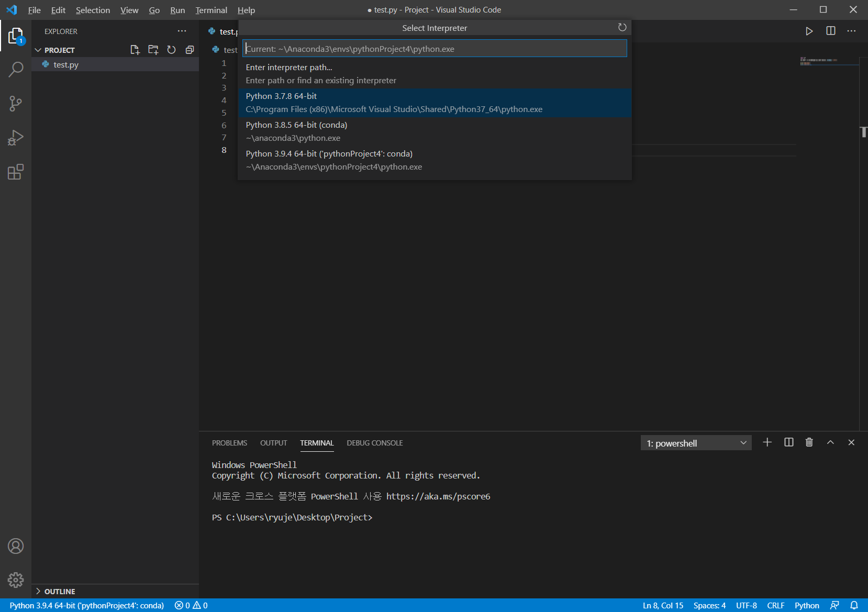The height and width of the screenshot is (612, 868).
Task: Refresh the Explorer file tree
Action: pyautogui.click(x=171, y=50)
